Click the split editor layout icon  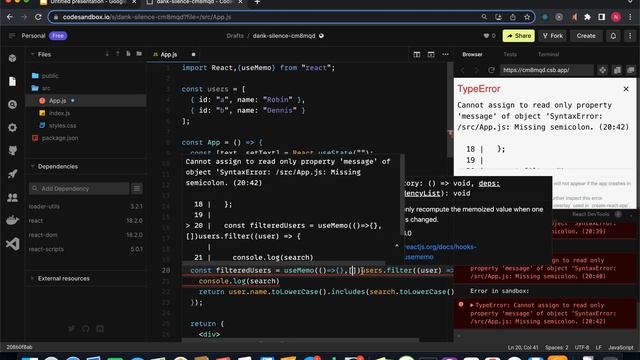[417, 54]
